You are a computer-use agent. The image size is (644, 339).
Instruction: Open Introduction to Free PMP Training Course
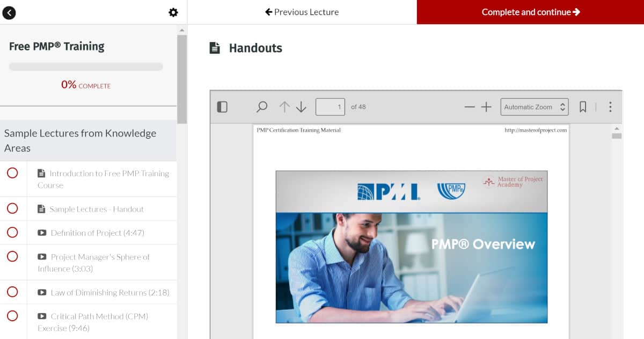[x=103, y=179]
